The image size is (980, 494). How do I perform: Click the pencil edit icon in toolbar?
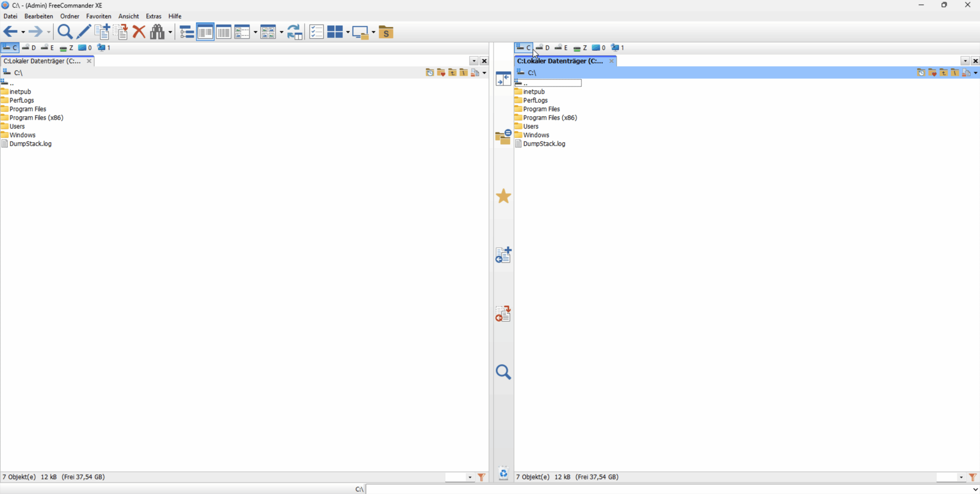pyautogui.click(x=83, y=32)
